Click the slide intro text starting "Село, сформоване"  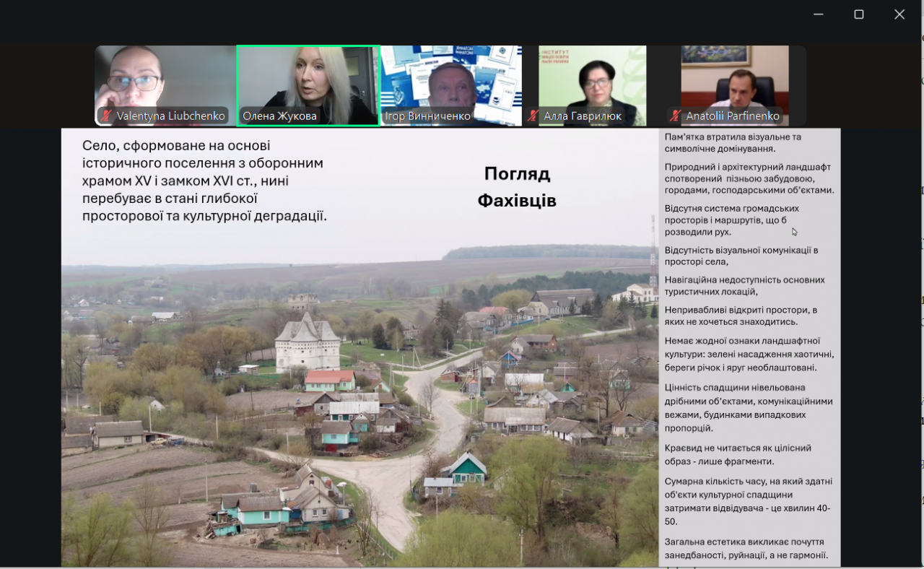pos(204,181)
